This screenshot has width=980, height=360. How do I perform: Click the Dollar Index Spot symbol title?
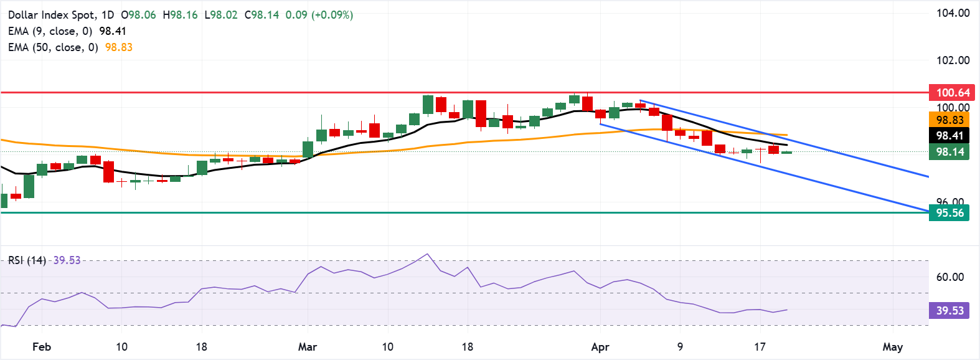coord(53,14)
